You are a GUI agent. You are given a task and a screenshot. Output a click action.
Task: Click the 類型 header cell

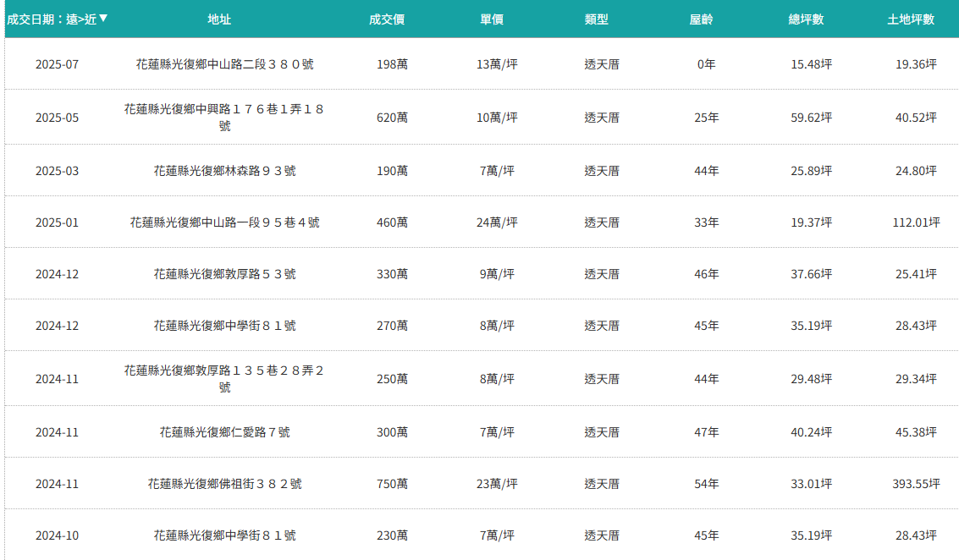coord(597,19)
